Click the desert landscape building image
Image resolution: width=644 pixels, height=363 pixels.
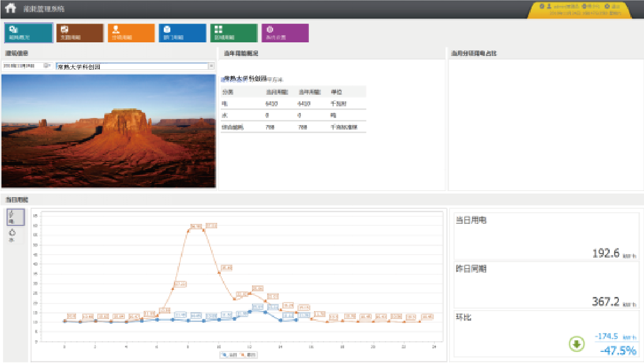pos(108,131)
